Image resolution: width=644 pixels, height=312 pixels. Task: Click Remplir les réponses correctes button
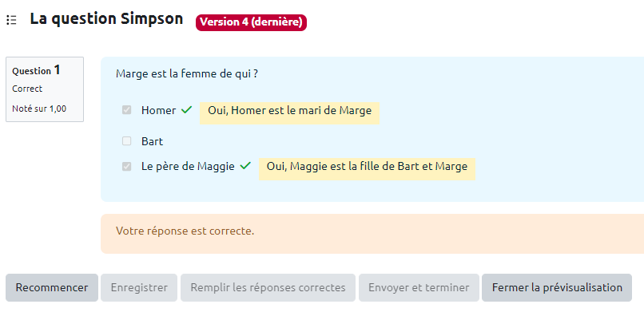pos(268,287)
